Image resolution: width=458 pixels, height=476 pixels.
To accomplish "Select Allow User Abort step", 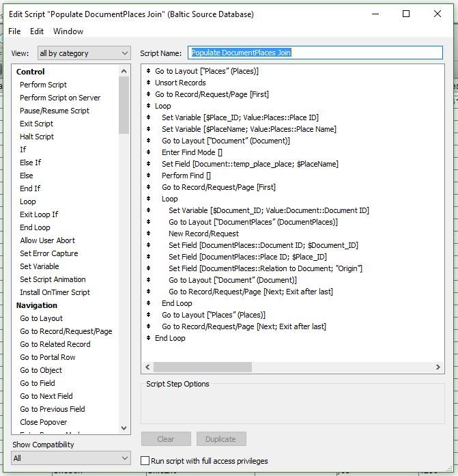I will point(47,240).
